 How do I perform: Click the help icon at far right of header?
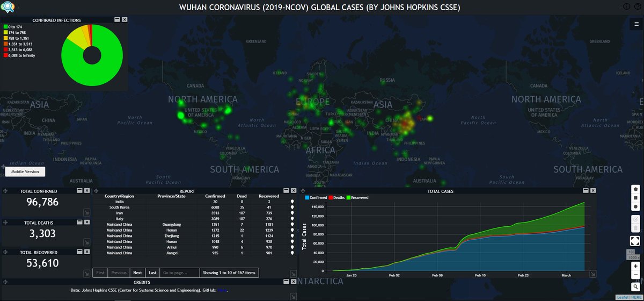(x=637, y=7)
